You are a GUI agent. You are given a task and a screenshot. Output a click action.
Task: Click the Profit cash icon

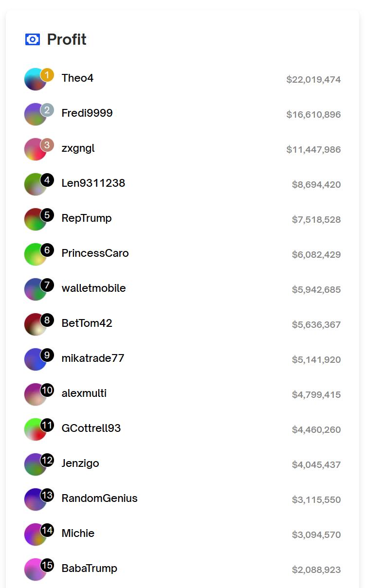[32, 39]
